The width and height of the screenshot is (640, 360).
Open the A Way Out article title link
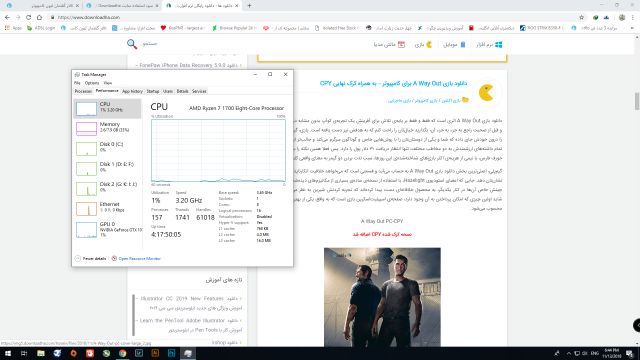pyautogui.click(x=393, y=83)
